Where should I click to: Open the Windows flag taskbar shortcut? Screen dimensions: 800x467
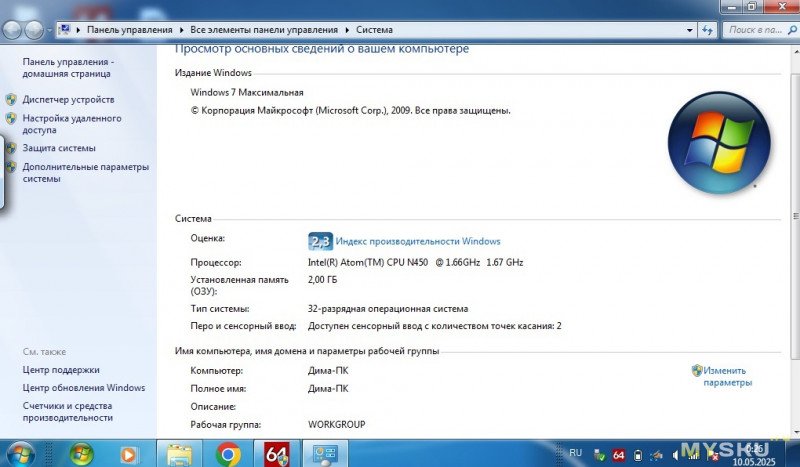(82, 454)
